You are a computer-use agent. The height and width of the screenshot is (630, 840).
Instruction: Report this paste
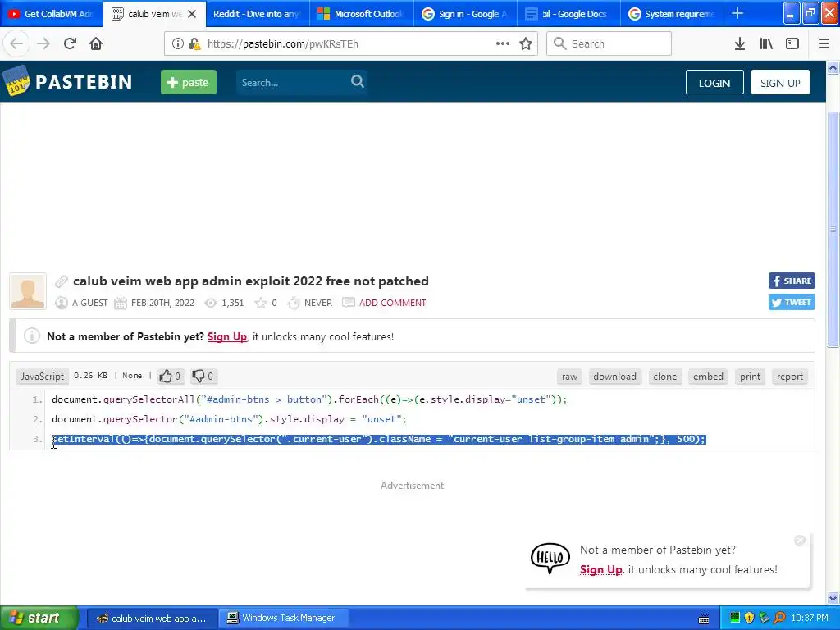(x=790, y=376)
